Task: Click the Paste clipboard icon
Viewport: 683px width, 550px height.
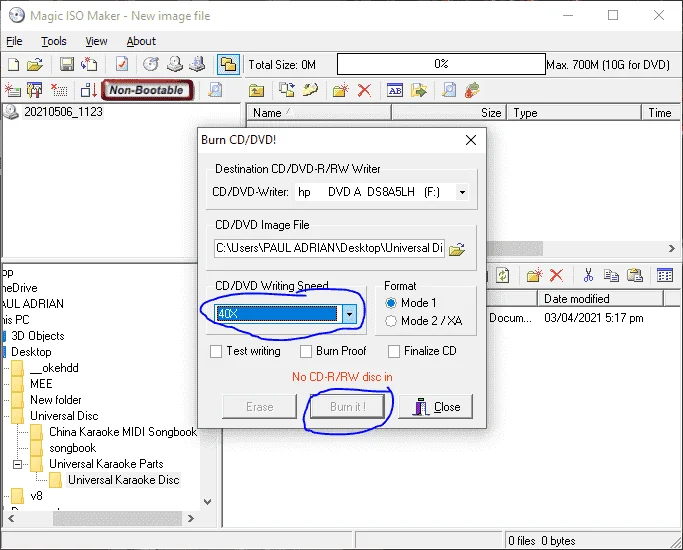Action: pyautogui.click(x=635, y=275)
